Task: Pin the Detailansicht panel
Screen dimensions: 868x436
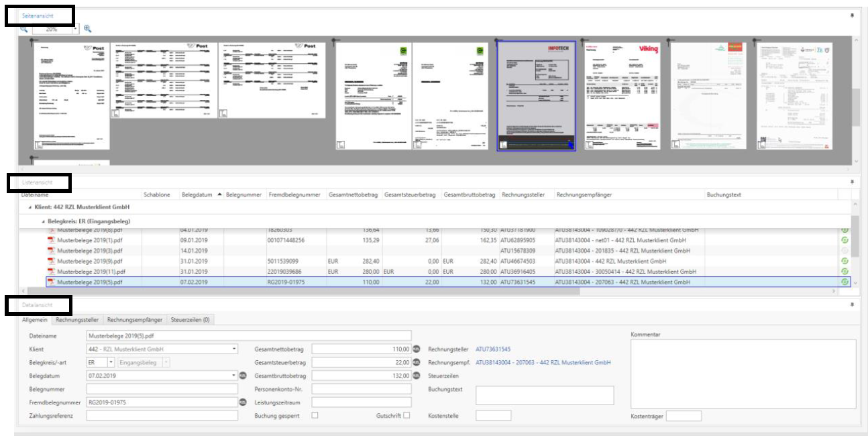Action: click(852, 305)
